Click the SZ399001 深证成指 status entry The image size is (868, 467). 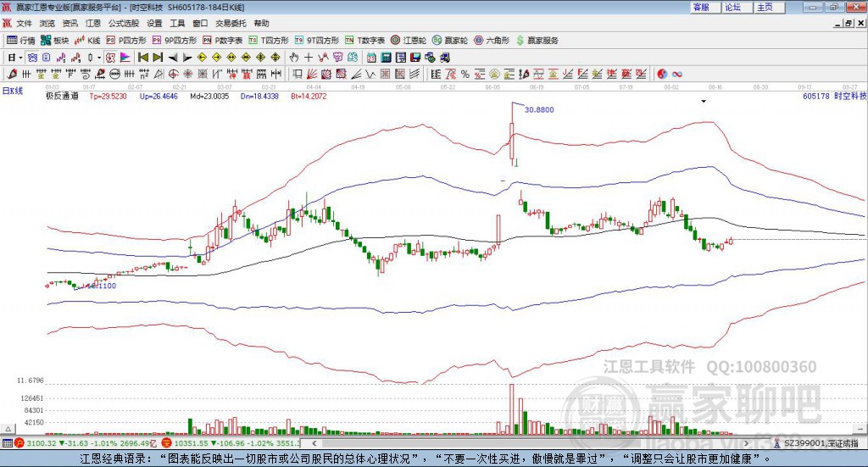click(x=816, y=443)
